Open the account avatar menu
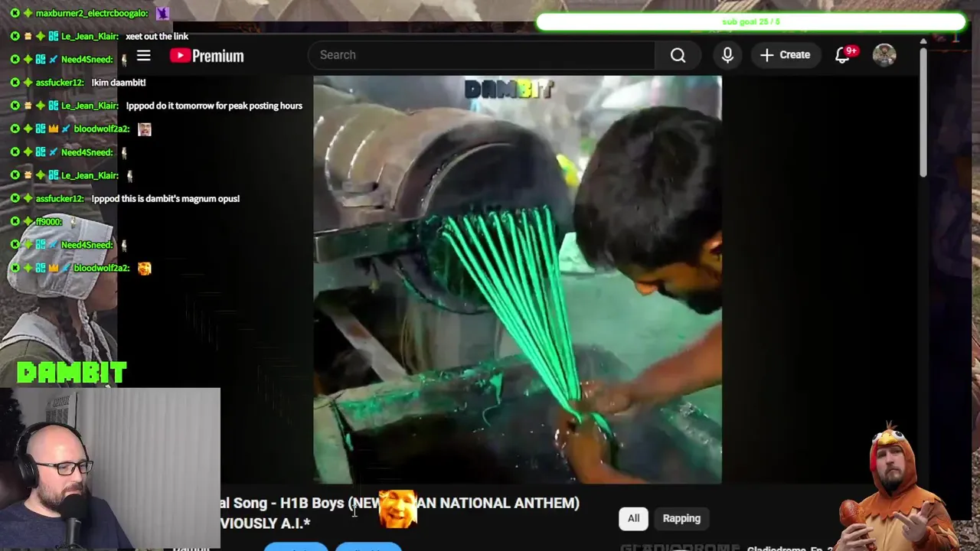Viewport: 980px width, 551px height. [x=884, y=55]
